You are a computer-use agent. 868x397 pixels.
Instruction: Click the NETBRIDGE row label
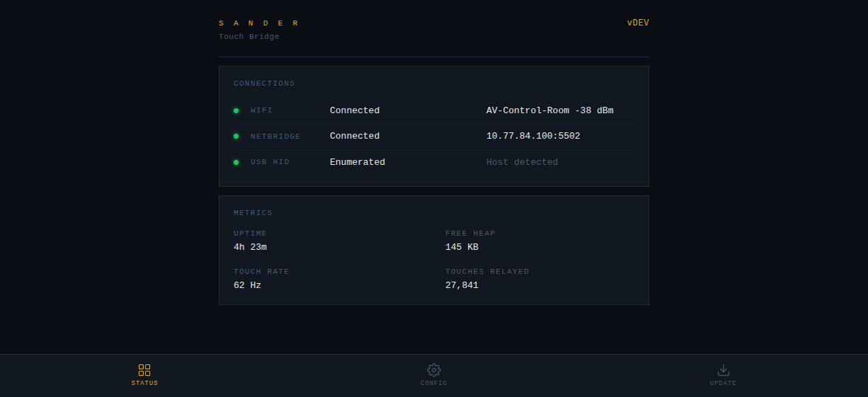tap(275, 137)
